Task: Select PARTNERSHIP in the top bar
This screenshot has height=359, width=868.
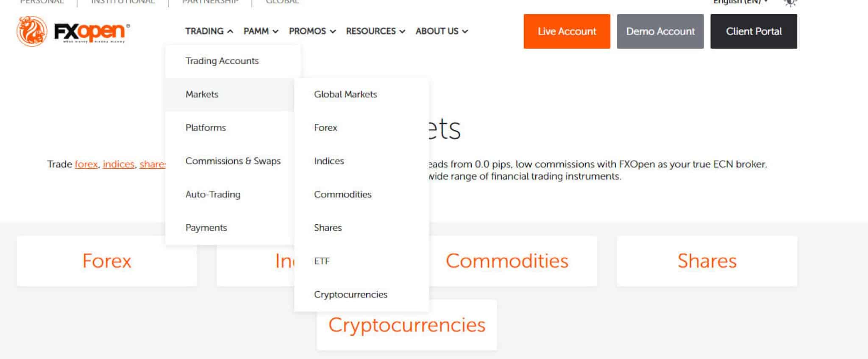Action: (210, 2)
